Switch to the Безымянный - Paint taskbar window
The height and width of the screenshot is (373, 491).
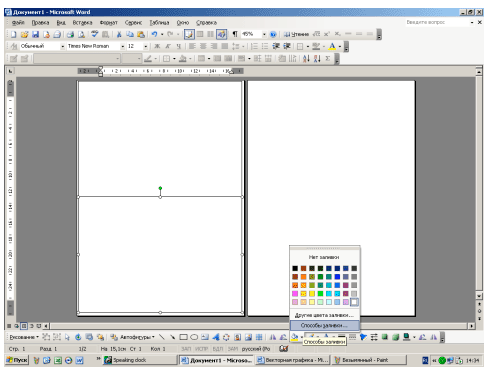click(369, 360)
